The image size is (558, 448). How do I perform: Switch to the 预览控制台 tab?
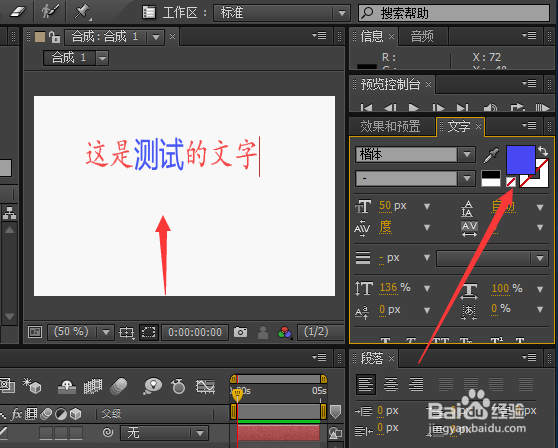[390, 85]
